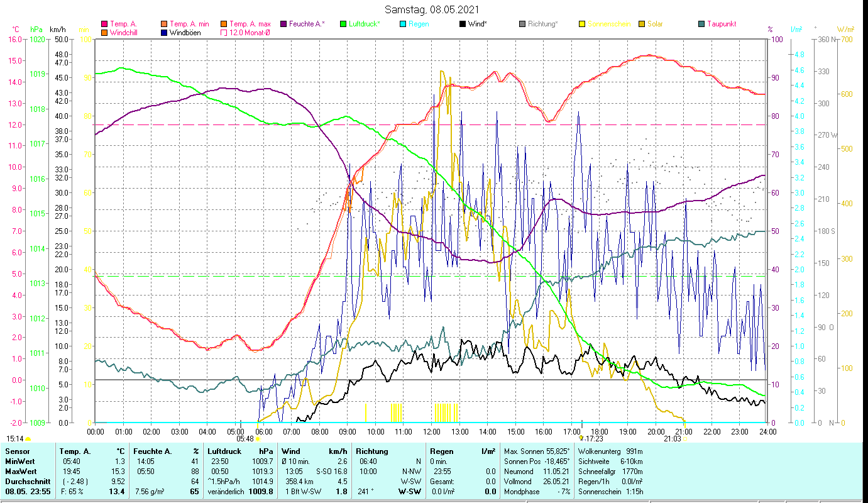
Task: Click the 7.56 g/m² humidity value
Action: (150, 491)
